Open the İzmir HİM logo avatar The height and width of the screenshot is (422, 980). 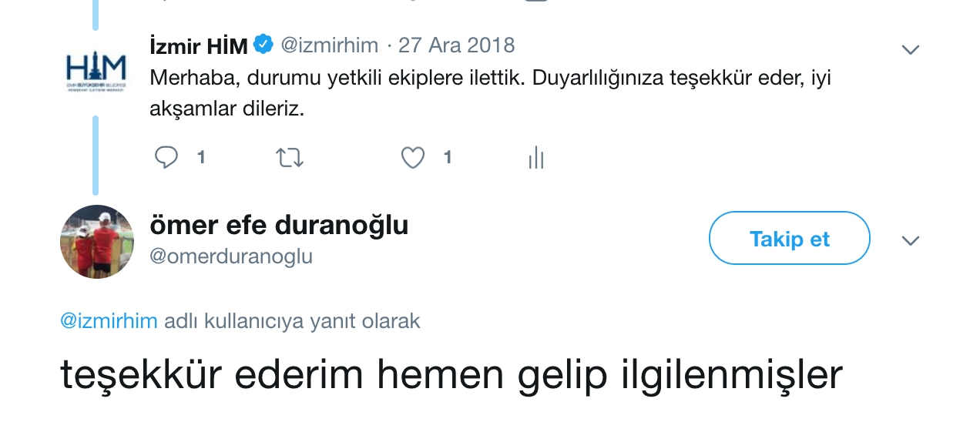[96, 73]
